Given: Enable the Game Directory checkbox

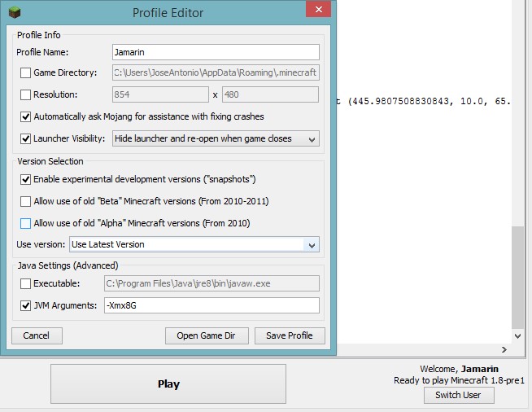Looking at the screenshot, I should [25, 72].
